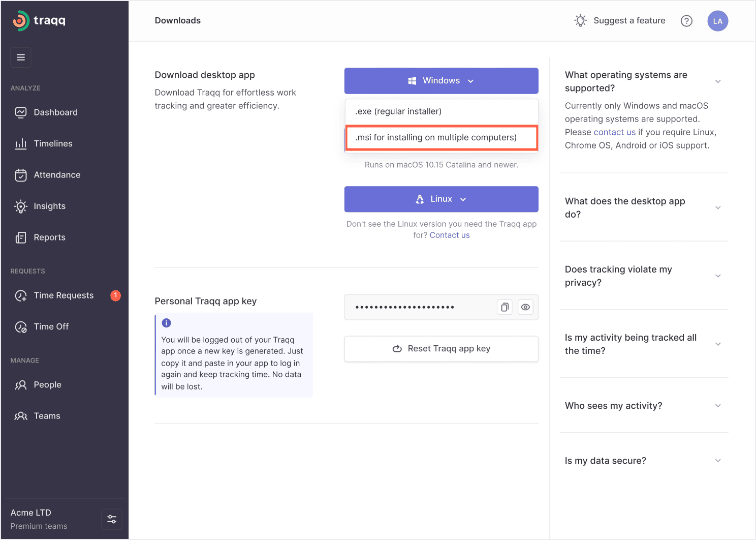Click the Traqq app key field
The height and width of the screenshot is (540, 756).
coord(442,307)
